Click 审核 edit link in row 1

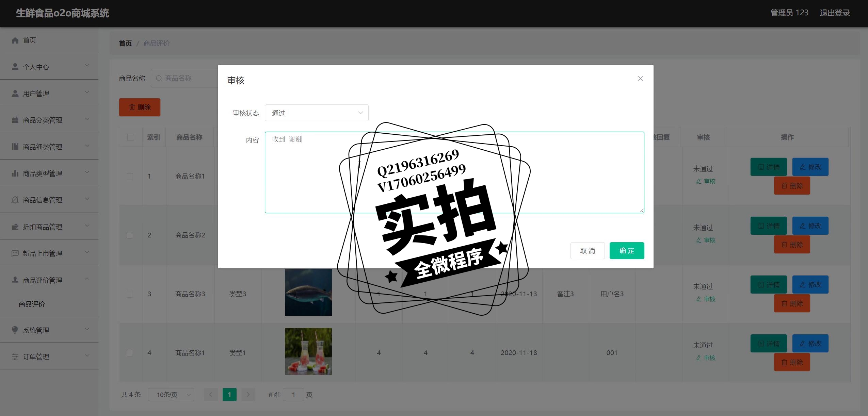click(706, 181)
